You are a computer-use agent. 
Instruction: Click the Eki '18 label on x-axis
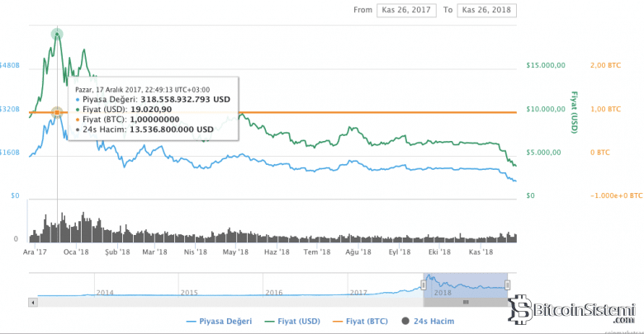(x=438, y=252)
